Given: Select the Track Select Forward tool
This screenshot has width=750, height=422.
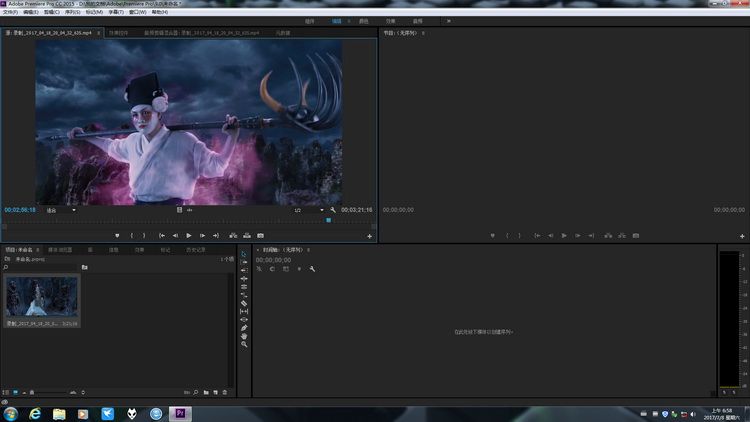Looking at the screenshot, I should tap(244, 262).
